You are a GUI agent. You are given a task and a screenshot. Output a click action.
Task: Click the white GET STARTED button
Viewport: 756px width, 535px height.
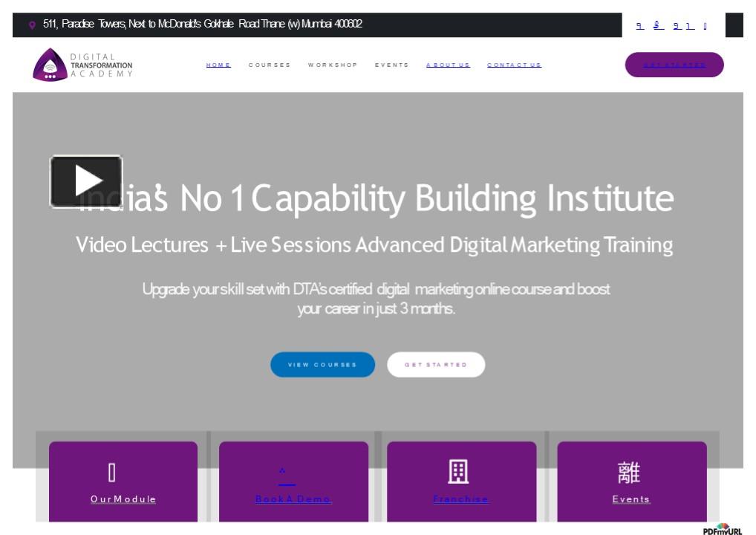pos(436,365)
